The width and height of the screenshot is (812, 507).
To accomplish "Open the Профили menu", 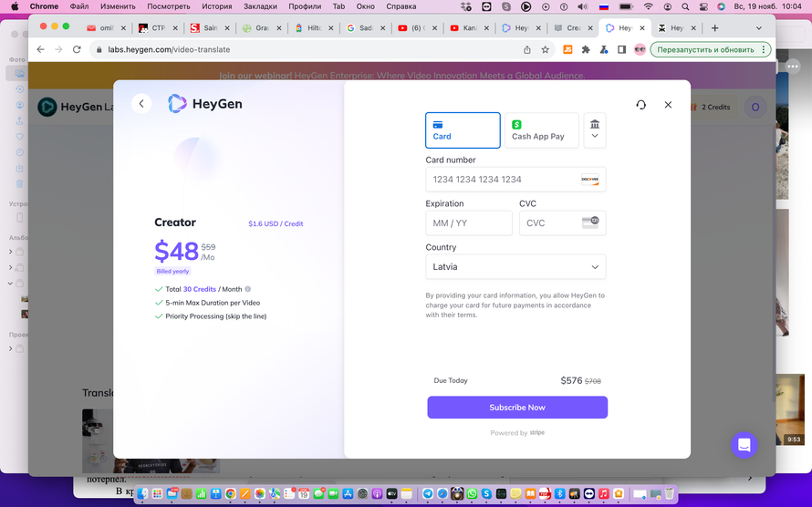I will coord(305,6).
